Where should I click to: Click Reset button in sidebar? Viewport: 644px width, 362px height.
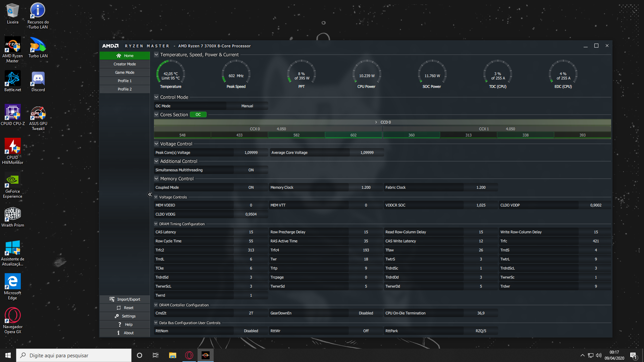[125, 308]
